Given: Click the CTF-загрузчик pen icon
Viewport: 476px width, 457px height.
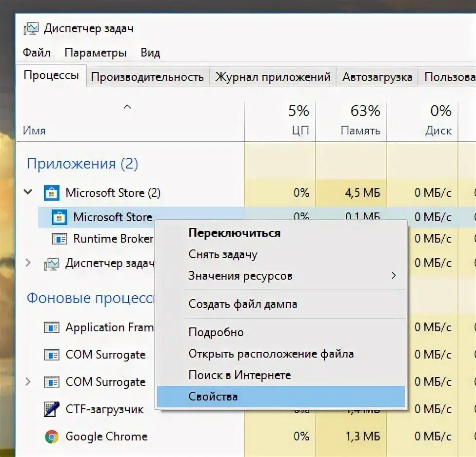Looking at the screenshot, I should pos(52,409).
